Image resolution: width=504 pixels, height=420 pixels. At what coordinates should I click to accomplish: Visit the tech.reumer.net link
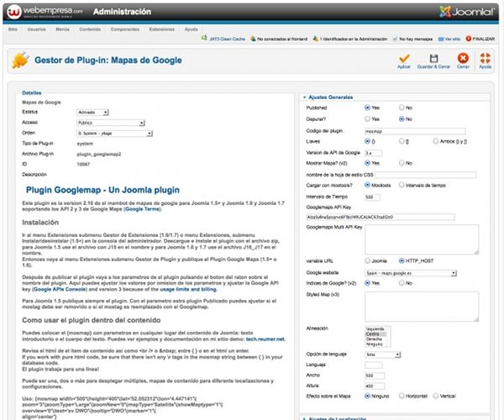tap(265, 339)
